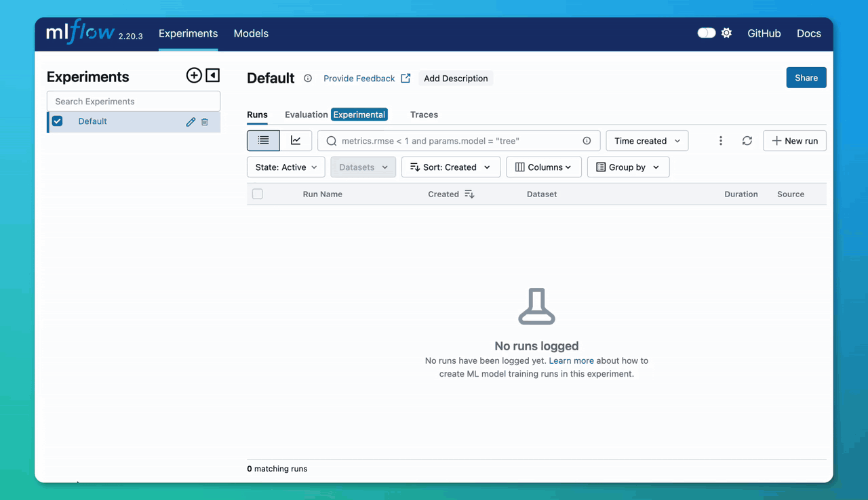Collapse the Experiments sidebar
This screenshot has height=500, width=868.
212,75
